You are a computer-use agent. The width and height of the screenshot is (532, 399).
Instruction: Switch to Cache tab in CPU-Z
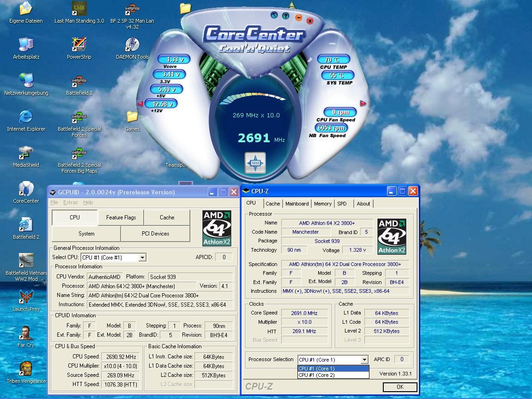[x=273, y=204]
